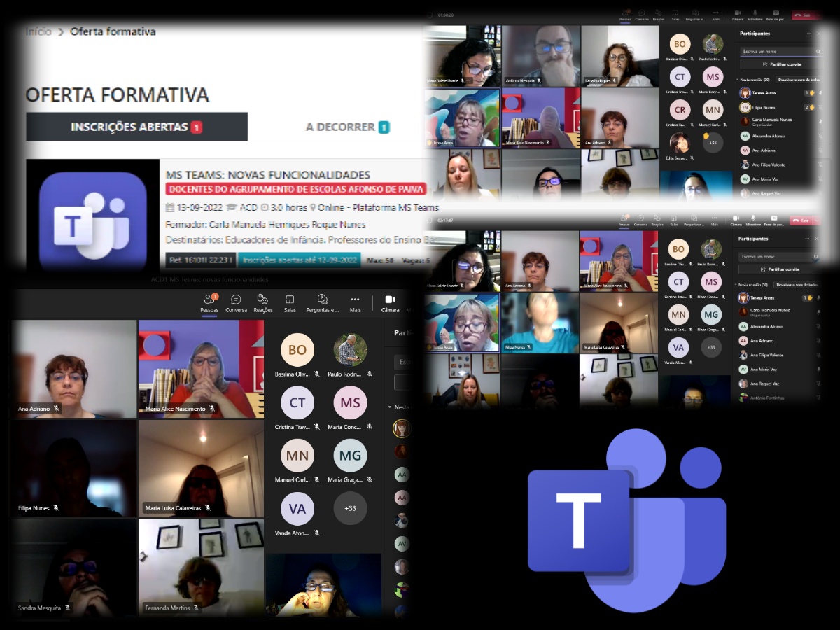
Task: Toggle Microfone in the 01:38:20 meeting window
Action: (x=755, y=15)
